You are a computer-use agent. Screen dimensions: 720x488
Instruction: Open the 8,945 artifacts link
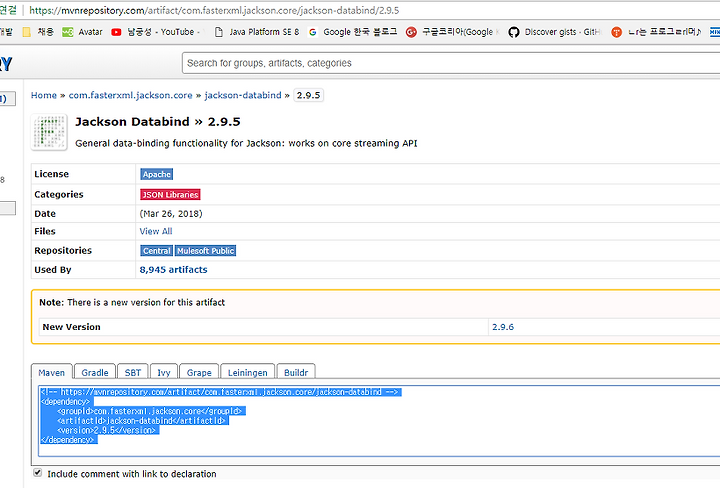pyautogui.click(x=173, y=270)
